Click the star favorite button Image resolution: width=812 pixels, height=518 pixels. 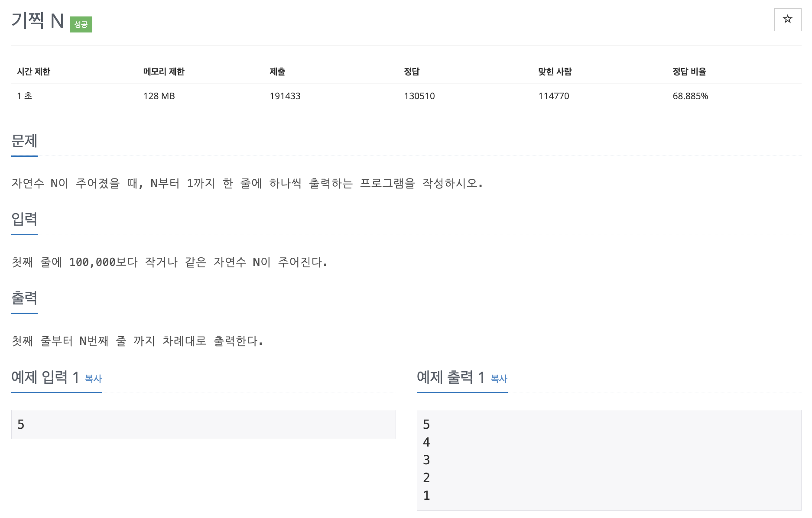pos(787,19)
